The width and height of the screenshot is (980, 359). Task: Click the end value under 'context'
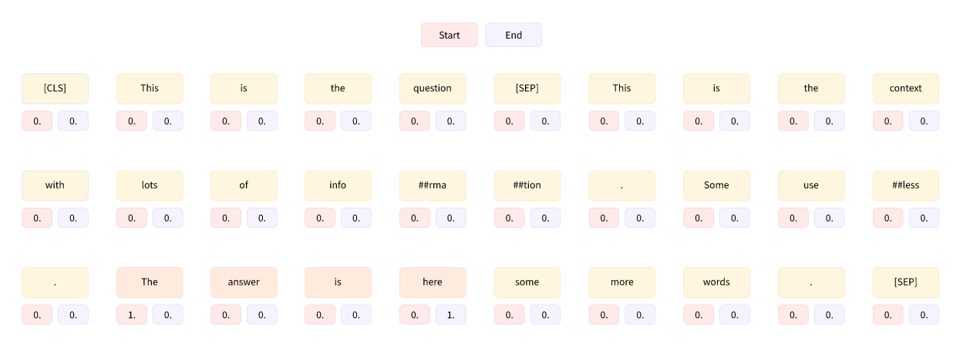(924, 120)
